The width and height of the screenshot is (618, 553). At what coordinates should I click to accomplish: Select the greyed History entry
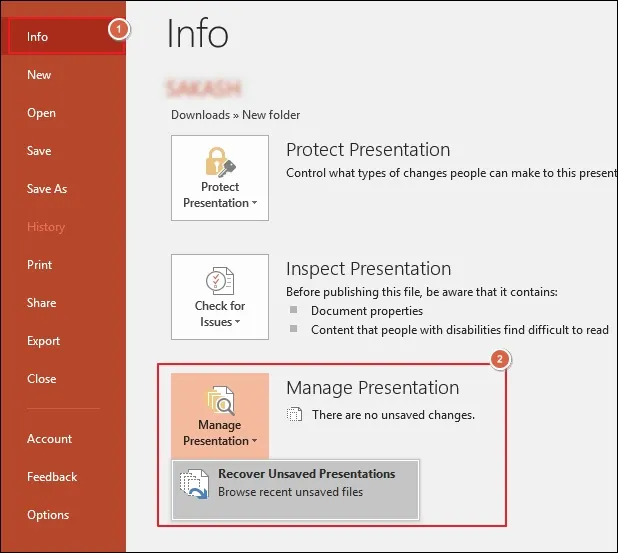pos(46,227)
